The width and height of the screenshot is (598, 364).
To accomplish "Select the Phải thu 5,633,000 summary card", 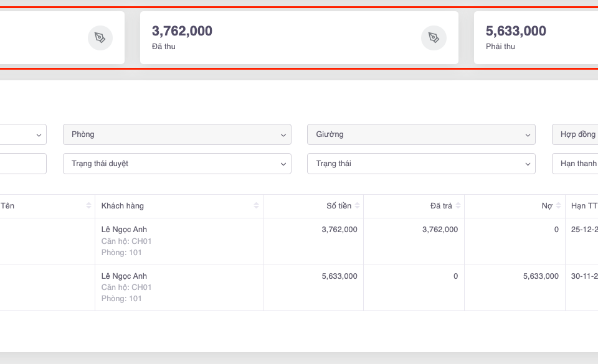I will 536,37.
